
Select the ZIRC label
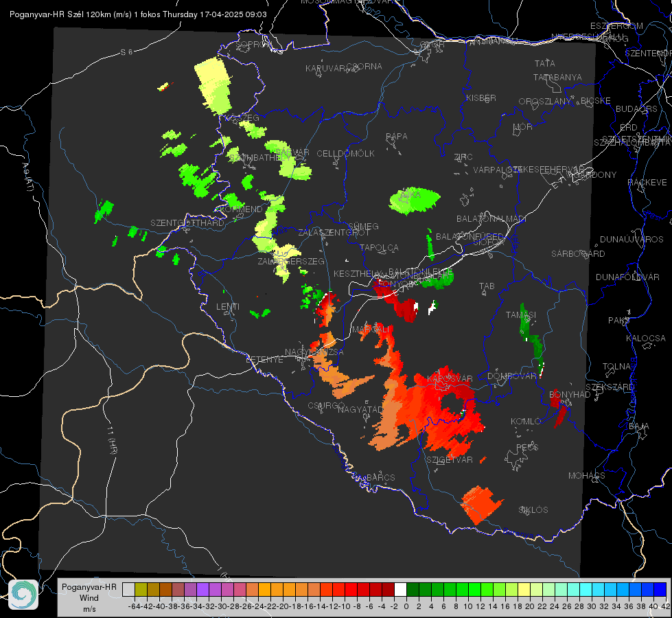click(x=463, y=157)
